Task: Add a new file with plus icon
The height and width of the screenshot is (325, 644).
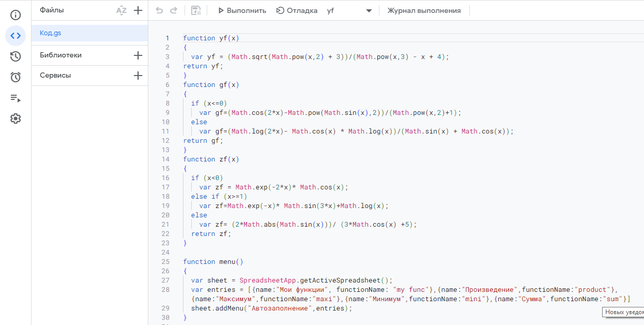Action: point(138,10)
